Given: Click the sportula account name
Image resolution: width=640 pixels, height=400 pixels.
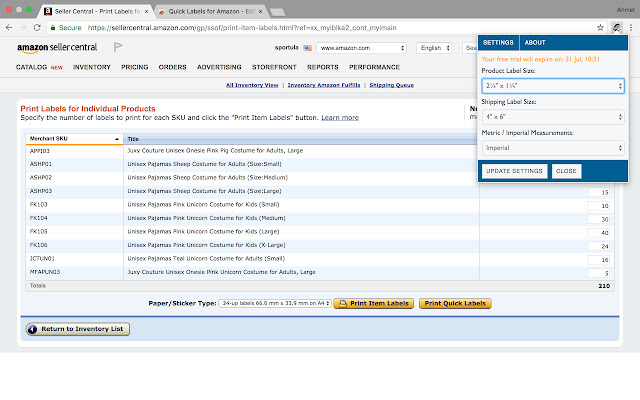Looking at the screenshot, I should point(287,47).
